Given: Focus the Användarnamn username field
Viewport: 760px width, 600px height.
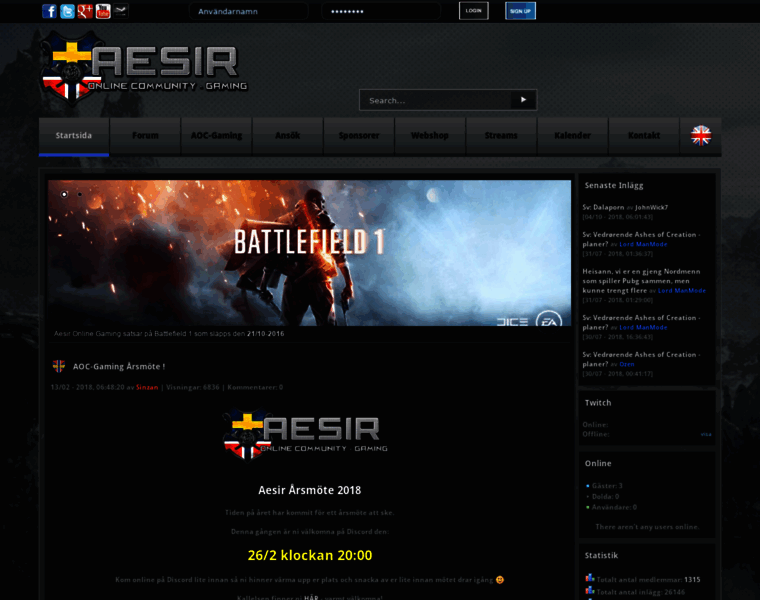Looking at the screenshot, I should point(249,11).
